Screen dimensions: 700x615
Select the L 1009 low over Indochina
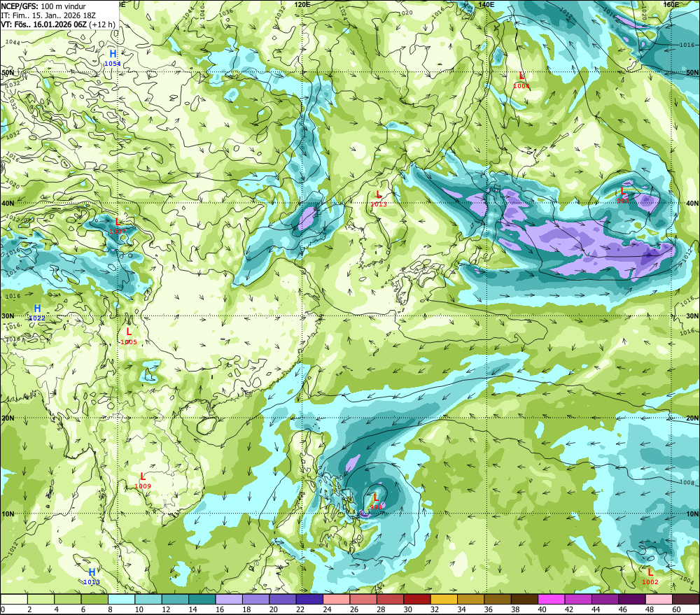(143, 481)
